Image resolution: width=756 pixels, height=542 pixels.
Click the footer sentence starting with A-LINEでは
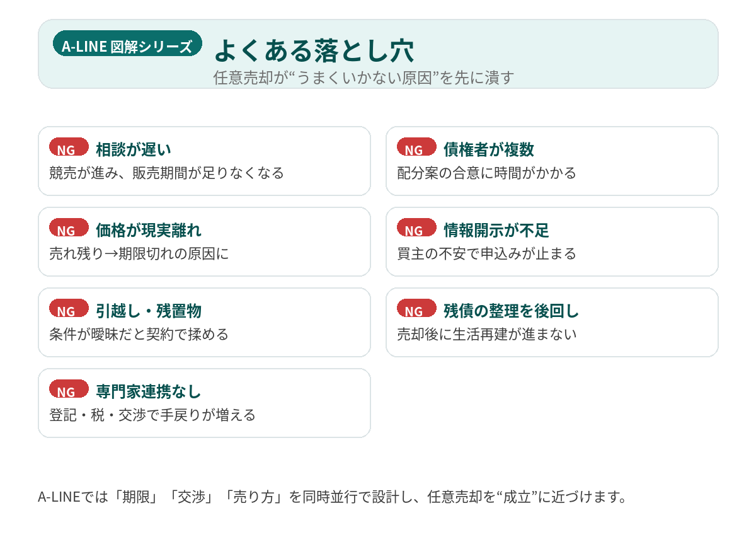pos(333,497)
